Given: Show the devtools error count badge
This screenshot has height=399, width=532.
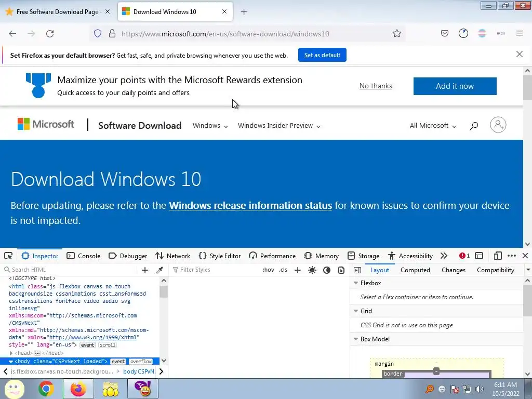Looking at the screenshot, I should click(464, 256).
